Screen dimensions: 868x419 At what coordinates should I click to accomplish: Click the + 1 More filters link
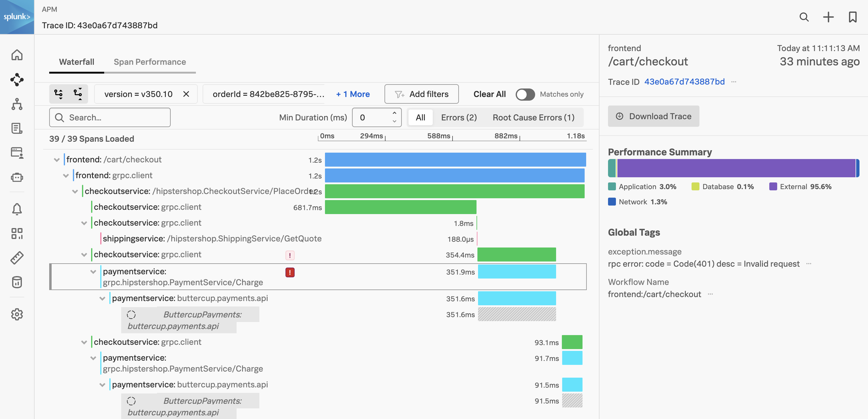(353, 94)
